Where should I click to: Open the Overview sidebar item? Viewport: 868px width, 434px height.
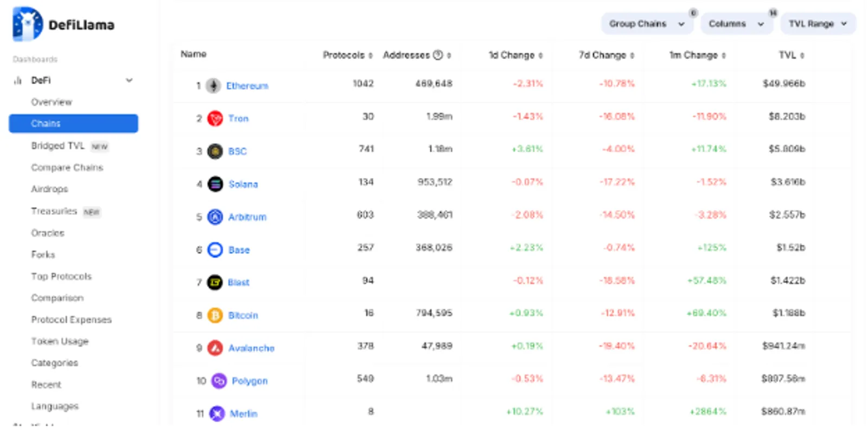pyautogui.click(x=52, y=102)
